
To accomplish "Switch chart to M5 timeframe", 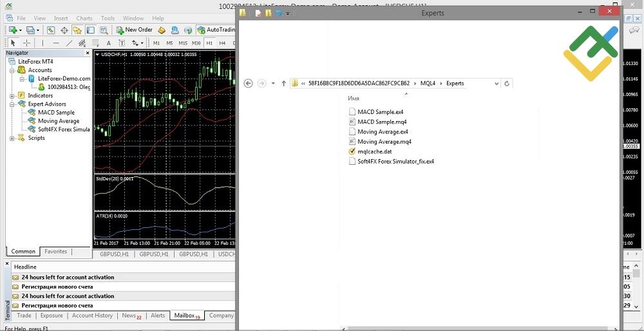I will click(x=169, y=43).
